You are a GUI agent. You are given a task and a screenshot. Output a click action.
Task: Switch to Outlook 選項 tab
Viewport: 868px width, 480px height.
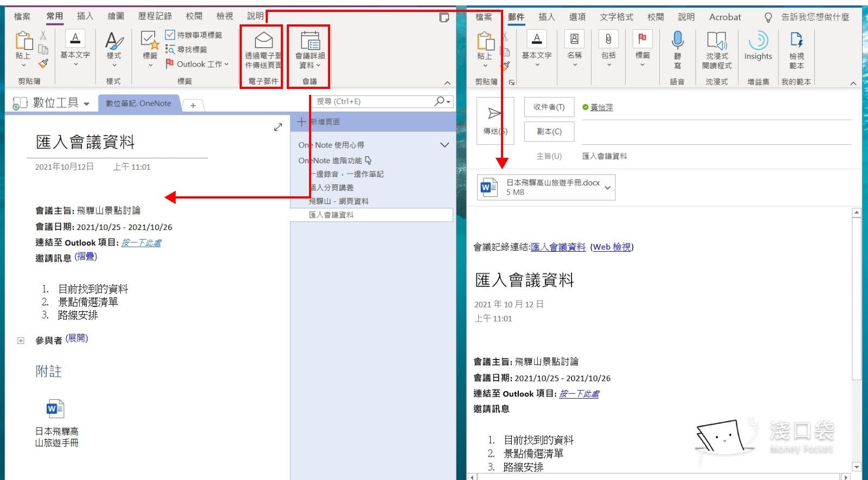pyautogui.click(x=577, y=17)
